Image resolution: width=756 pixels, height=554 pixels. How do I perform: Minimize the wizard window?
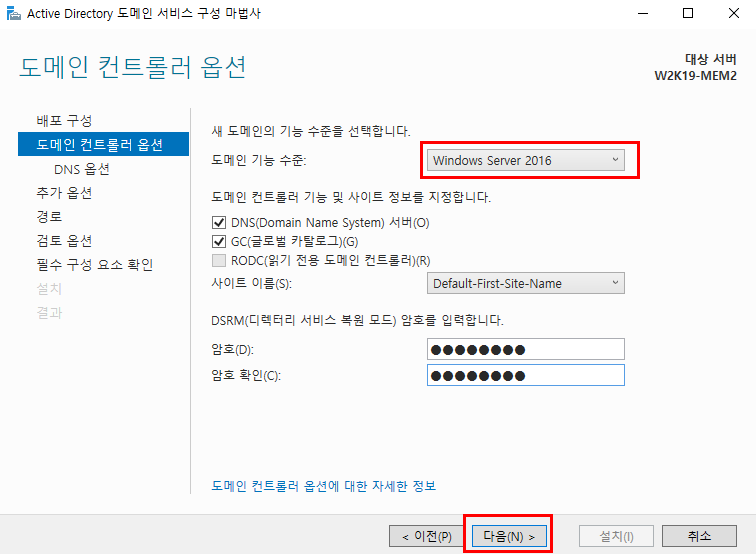click(x=643, y=14)
